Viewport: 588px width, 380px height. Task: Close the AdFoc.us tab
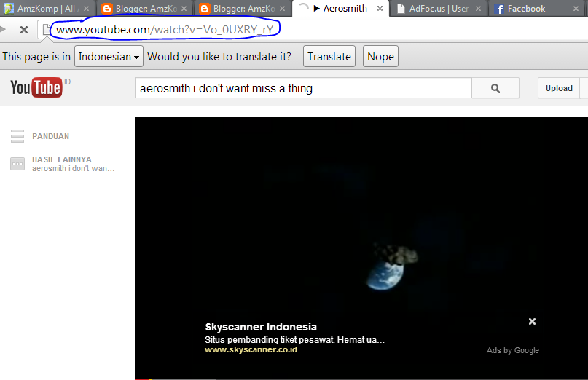tap(478, 9)
